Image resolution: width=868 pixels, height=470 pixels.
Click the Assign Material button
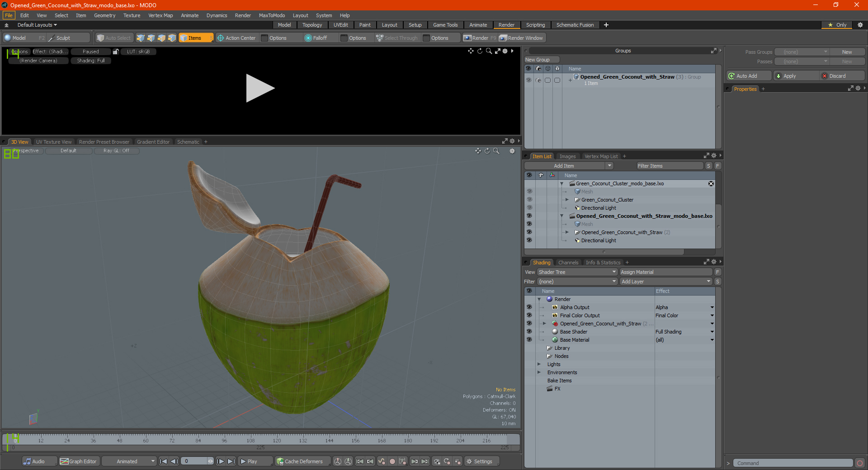pos(665,272)
